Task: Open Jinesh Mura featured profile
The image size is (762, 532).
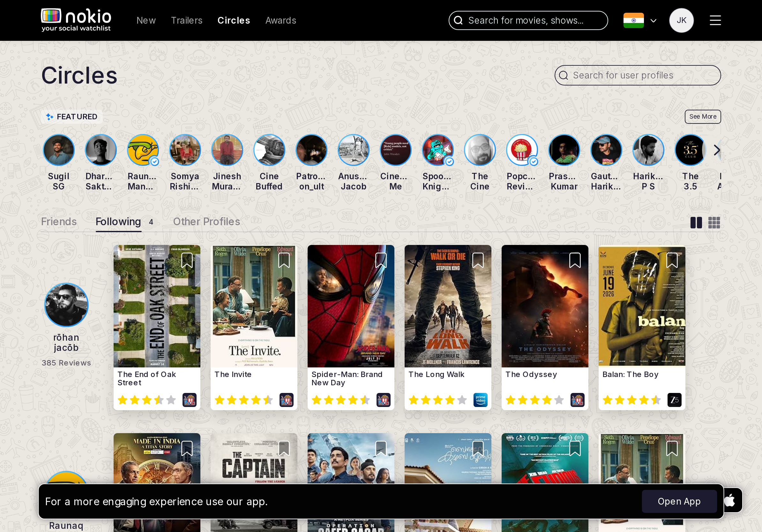Action: pyautogui.click(x=227, y=150)
